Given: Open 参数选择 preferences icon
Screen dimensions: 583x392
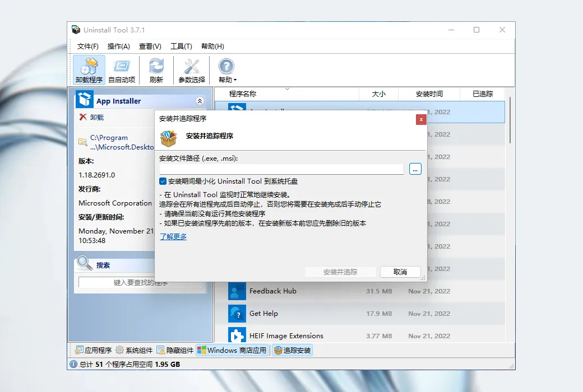Looking at the screenshot, I should coord(192,70).
